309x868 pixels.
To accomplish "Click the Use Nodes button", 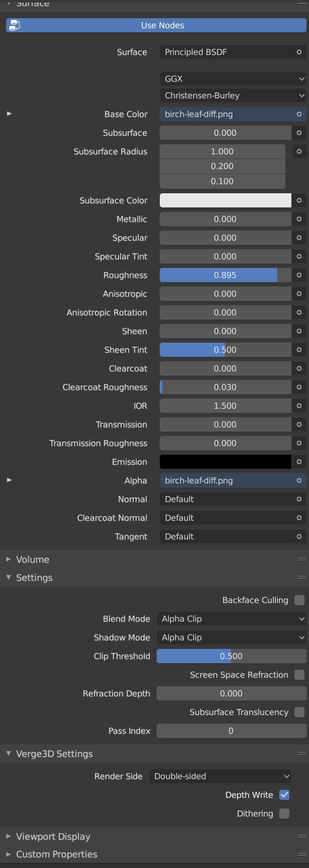I will click(156, 25).
